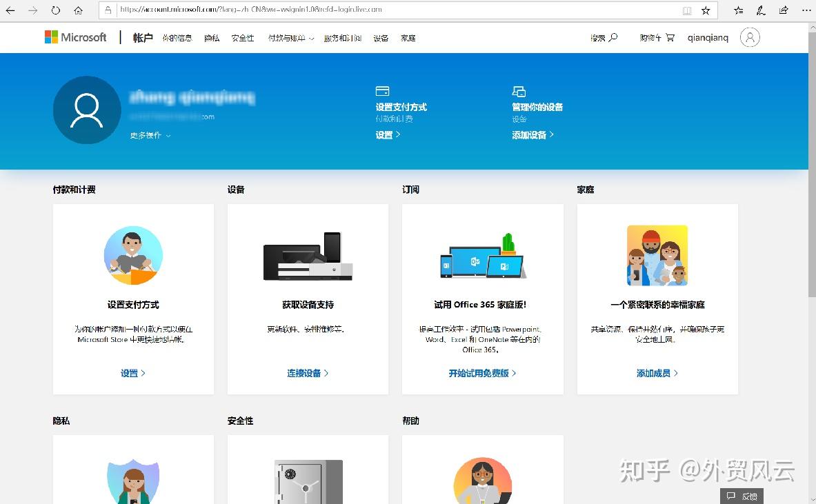Click 添加成员 link
Image resolution: width=816 pixels, height=504 pixels.
[657, 373]
